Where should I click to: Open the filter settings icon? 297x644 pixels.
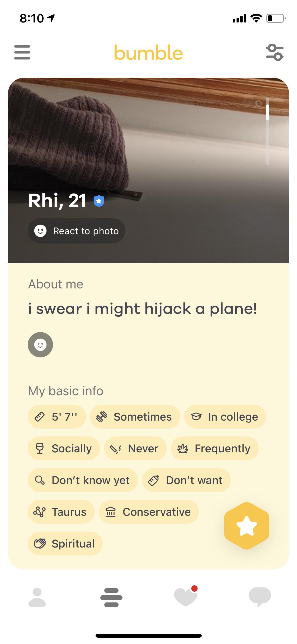click(275, 53)
